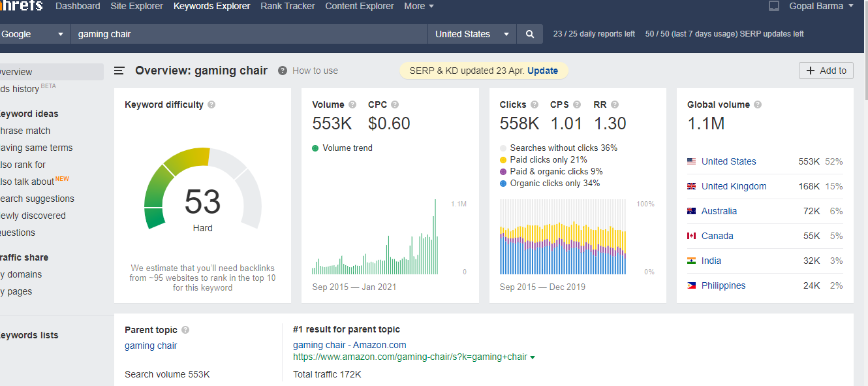Click the Global volume help icon
The width and height of the screenshot is (868, 386).
pyautogui.click(x=758, y=105)
